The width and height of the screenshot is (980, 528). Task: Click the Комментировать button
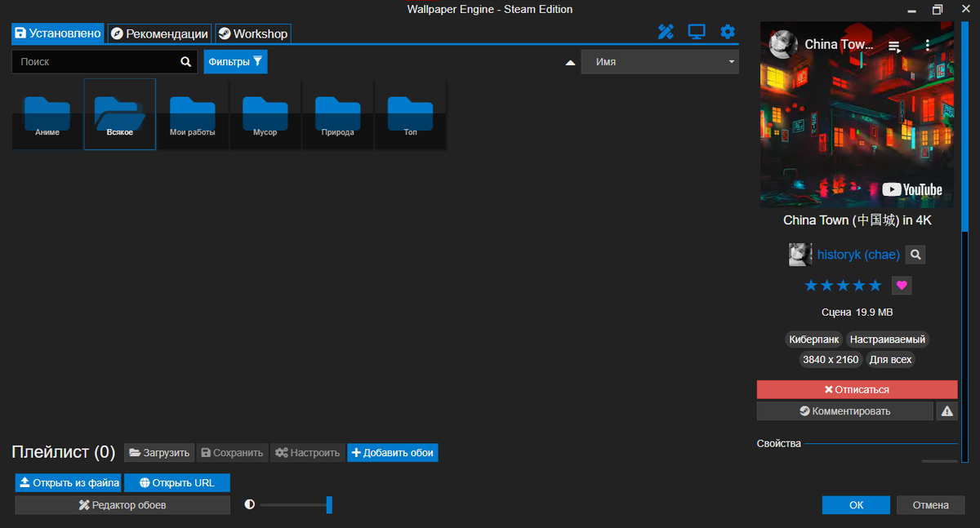pos(845,411)
